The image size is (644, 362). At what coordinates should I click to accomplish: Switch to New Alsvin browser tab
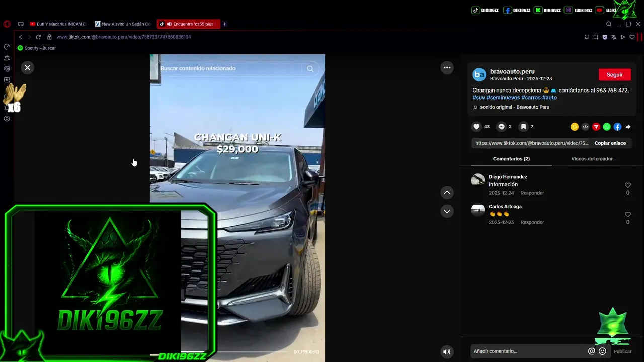(x=123, y=24)
